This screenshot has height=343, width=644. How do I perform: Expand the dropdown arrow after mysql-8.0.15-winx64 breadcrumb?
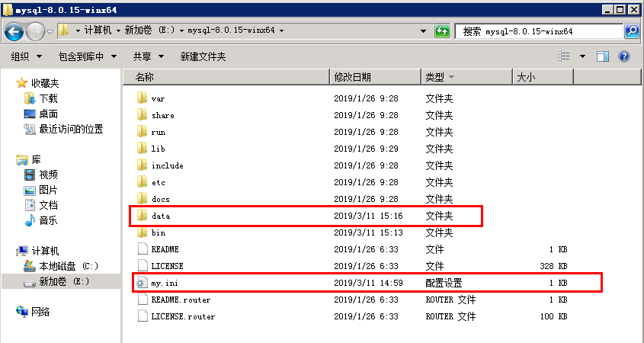(281, 30)
